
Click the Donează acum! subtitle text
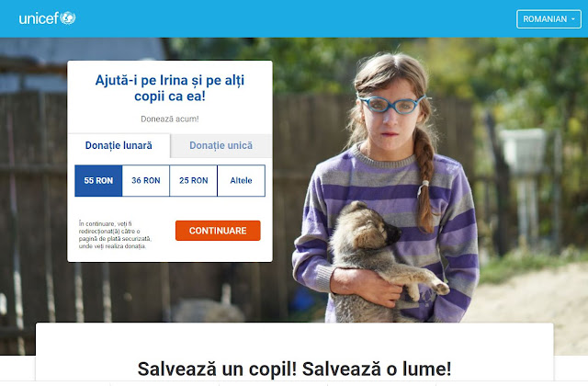point(170,119)
